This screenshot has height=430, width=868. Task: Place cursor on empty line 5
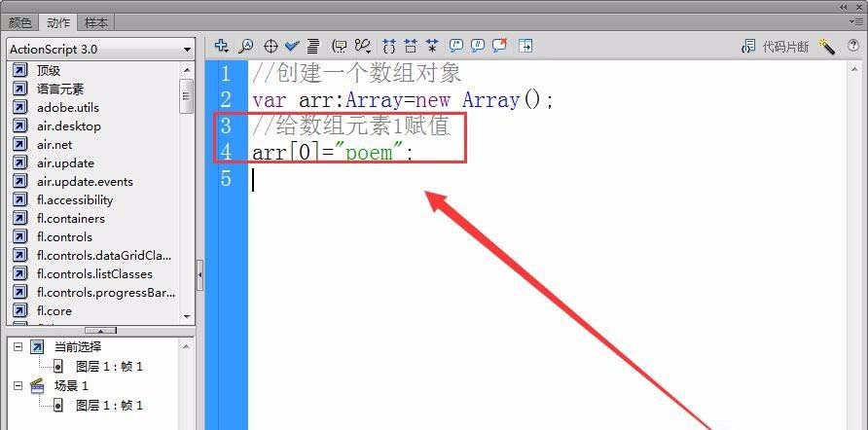point(545,179)
